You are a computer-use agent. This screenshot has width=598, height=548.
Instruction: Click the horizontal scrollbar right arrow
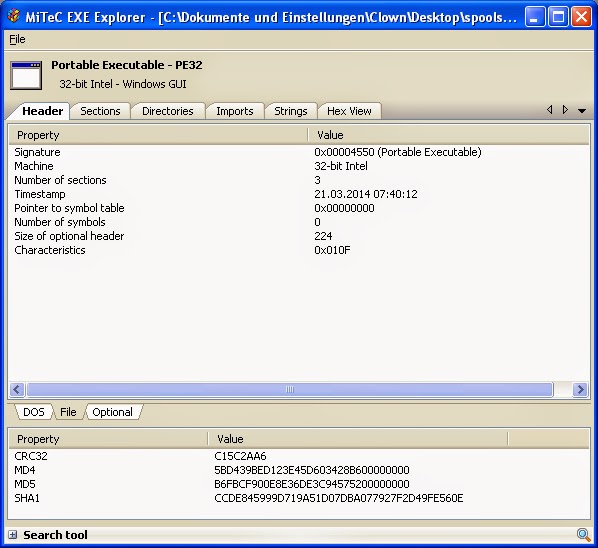580,389
